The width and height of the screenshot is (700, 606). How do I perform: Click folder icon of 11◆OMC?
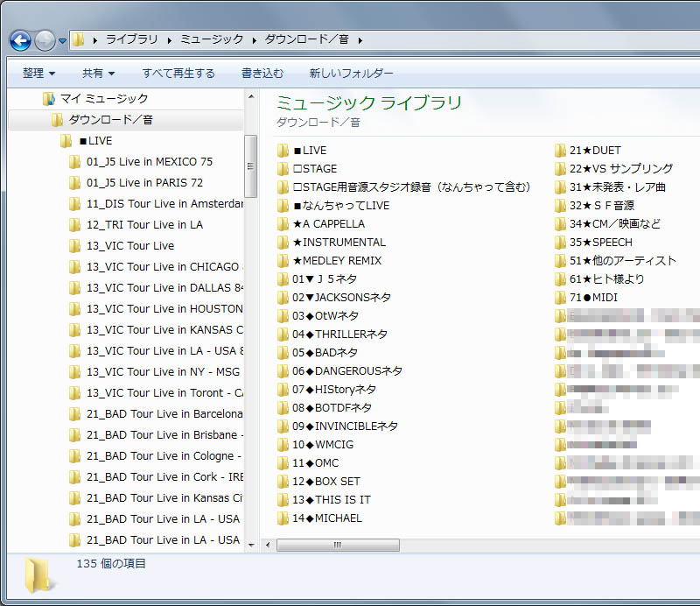tap(283, 463)
